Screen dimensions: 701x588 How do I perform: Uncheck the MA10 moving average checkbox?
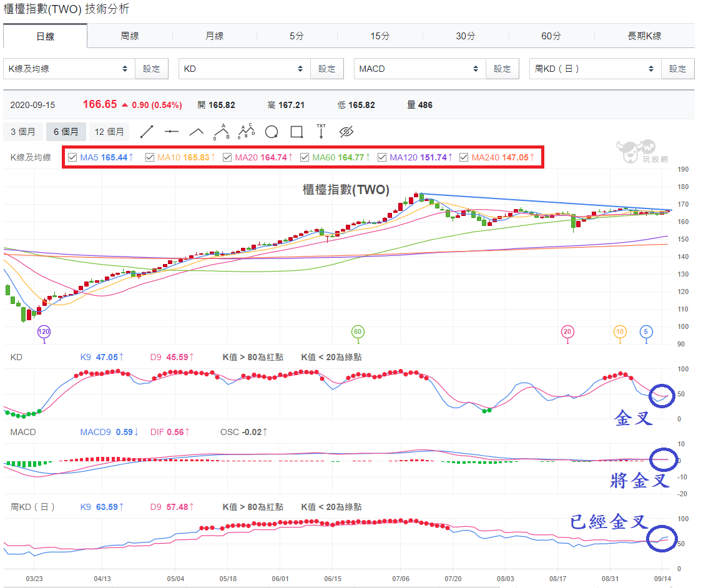(x=150, y=157)
